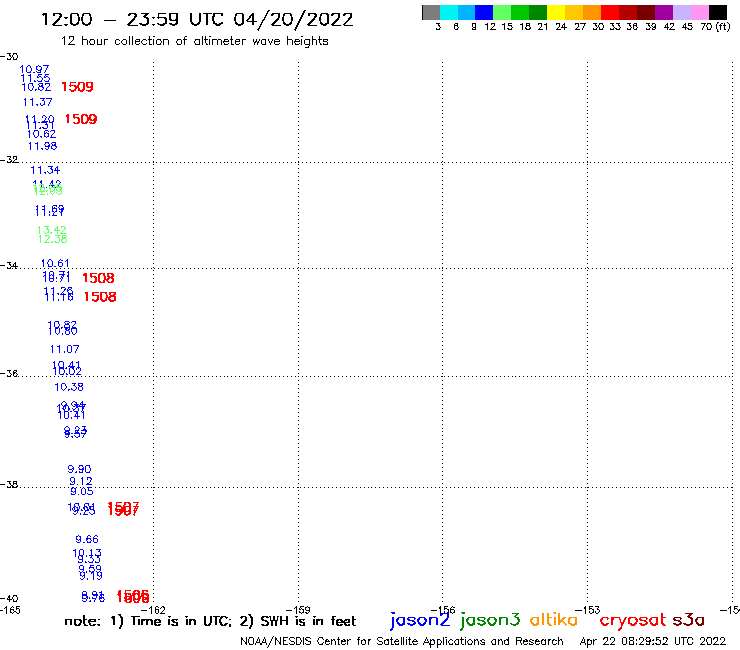Click the latitude axis label '-34'

click(x=9, y=266)
